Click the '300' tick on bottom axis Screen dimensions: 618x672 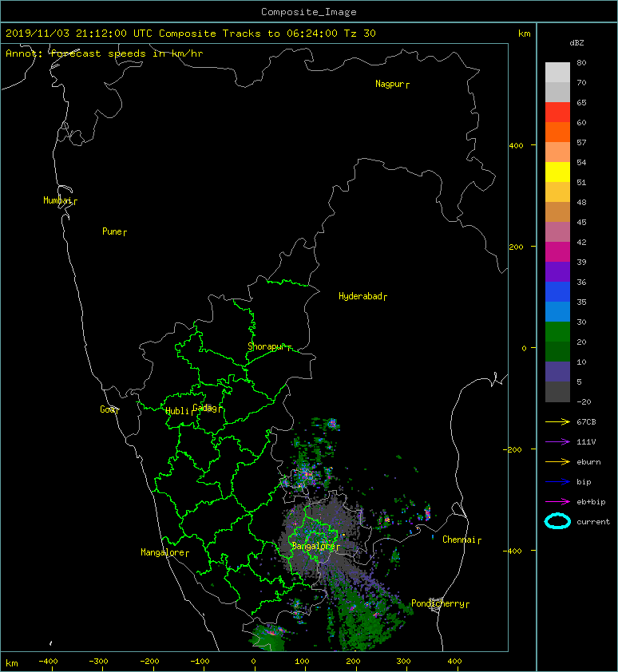click(x=403, y=662)
